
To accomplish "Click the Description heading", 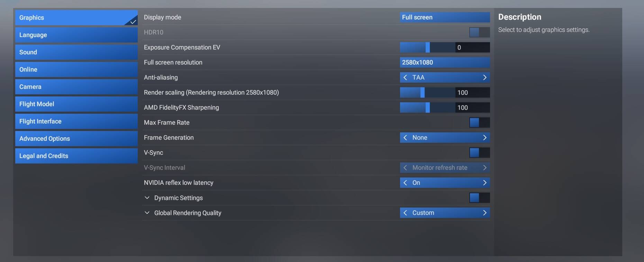I will point(520,17).
